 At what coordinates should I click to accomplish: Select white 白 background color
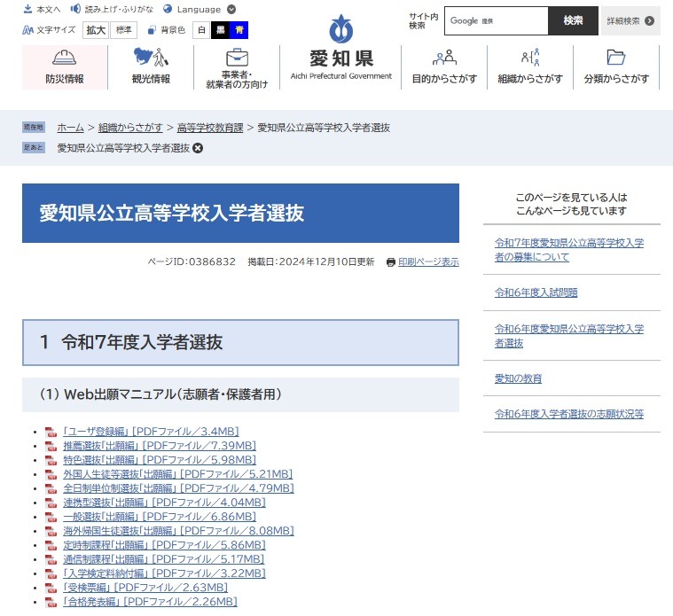pyautogui.click(x=201, y=30)
